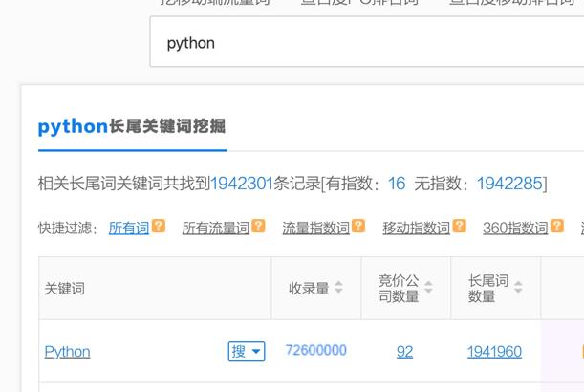Sort by 竞价公司数量 column arrows

pyautogui.click(x=428, y=288)
